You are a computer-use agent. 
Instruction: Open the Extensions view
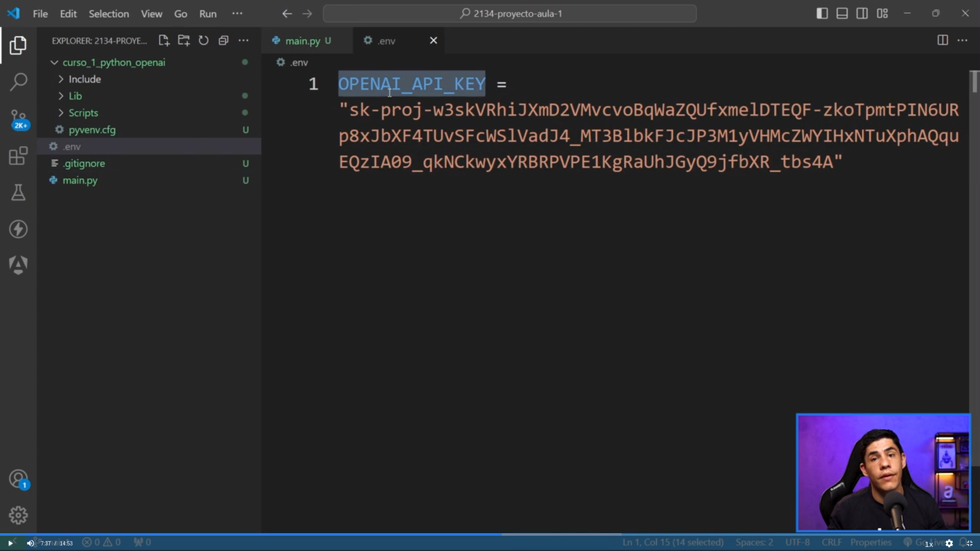[18, 156]
